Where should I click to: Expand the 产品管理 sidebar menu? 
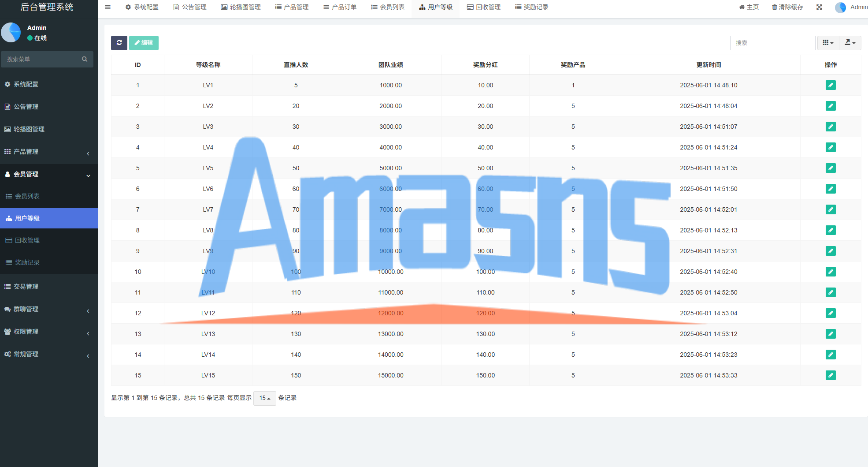point(48,152)
